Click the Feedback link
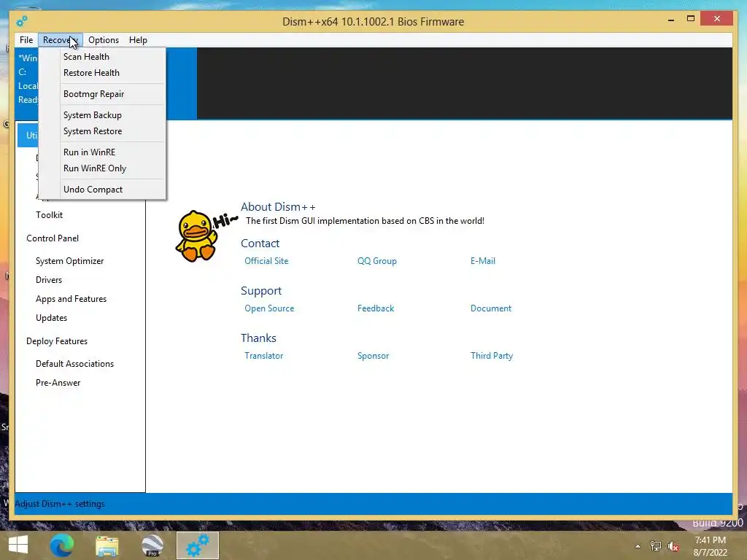Screen dimensions: 747x560 [376, 308]
